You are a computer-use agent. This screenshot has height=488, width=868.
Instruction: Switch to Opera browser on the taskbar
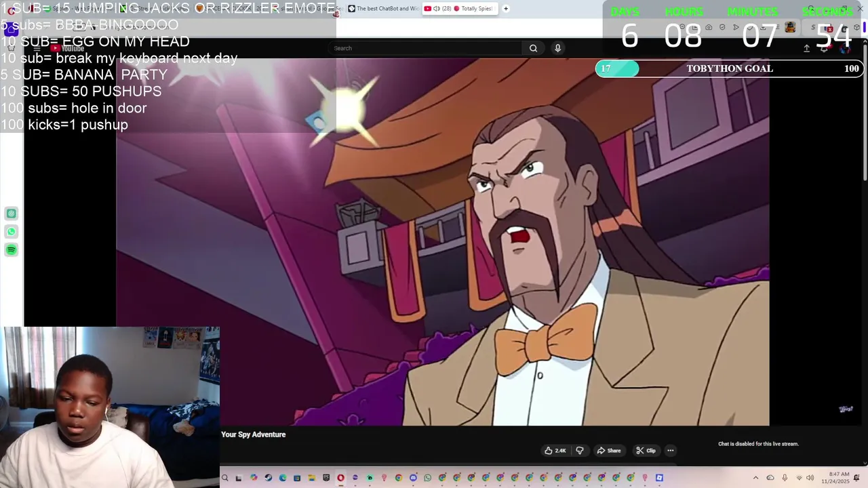340,478
